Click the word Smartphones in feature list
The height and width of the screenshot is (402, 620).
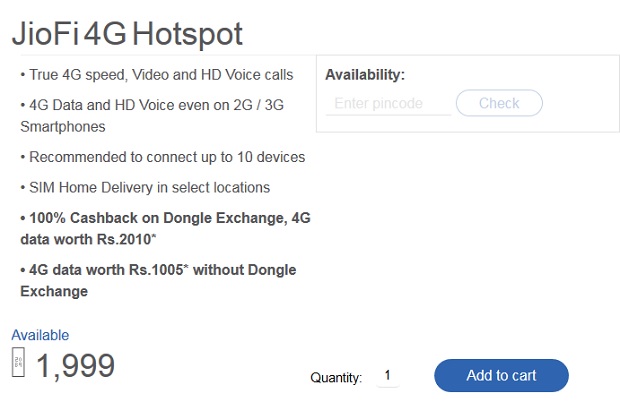coord(63,127)
